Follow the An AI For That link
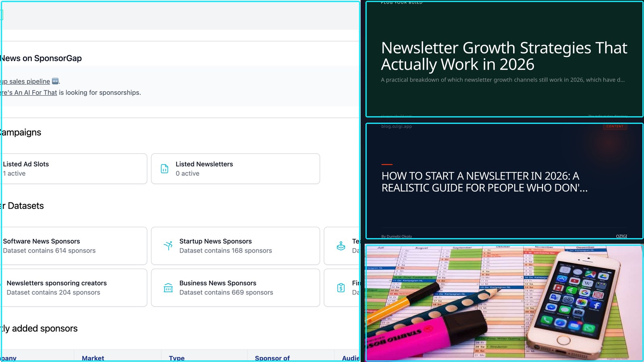644x362 pixels. (x=29, y=93)
